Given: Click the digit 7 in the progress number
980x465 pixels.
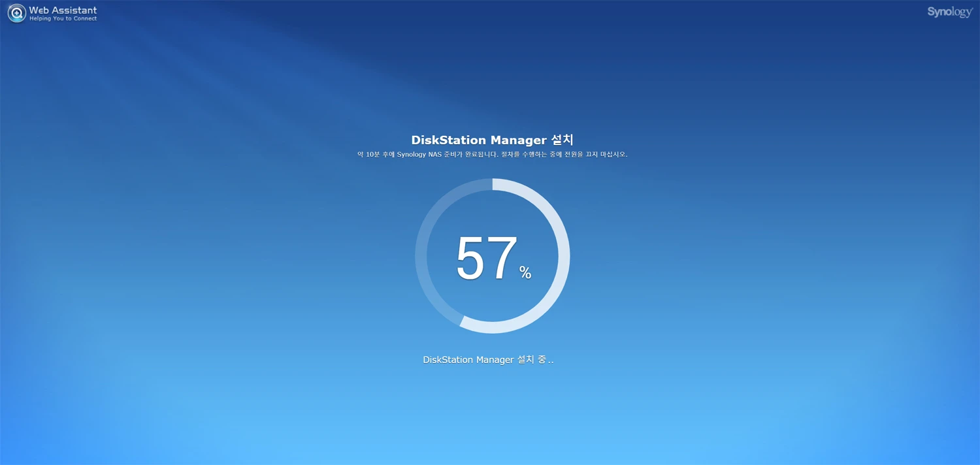Looking at the screenshot, I should point(502,259).
